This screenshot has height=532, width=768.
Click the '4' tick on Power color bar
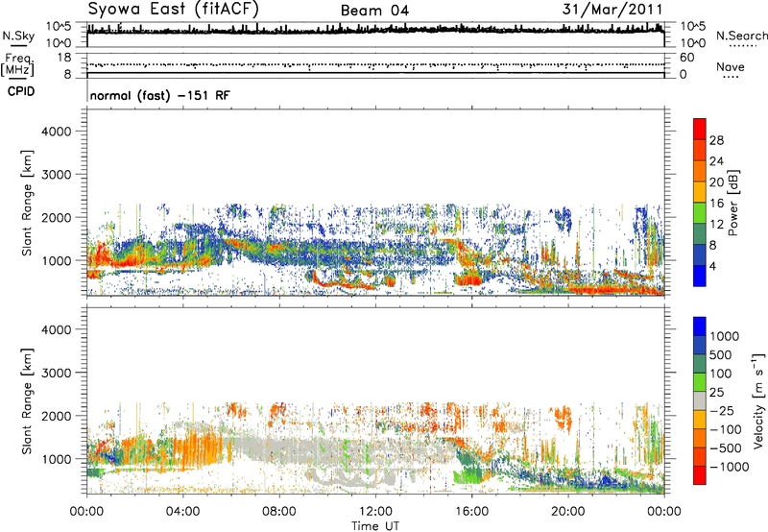(712, 267)
